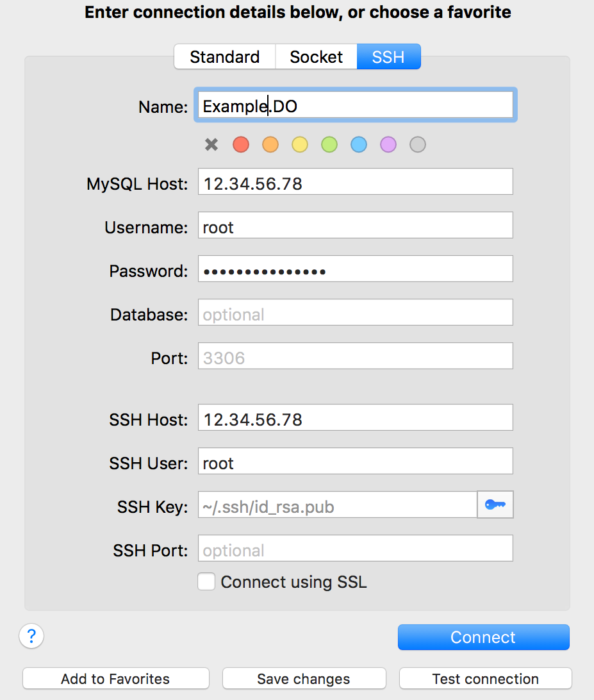The image size is (594, 700).
Task: Switch to the Socket tab
Action: pos(317,56)
